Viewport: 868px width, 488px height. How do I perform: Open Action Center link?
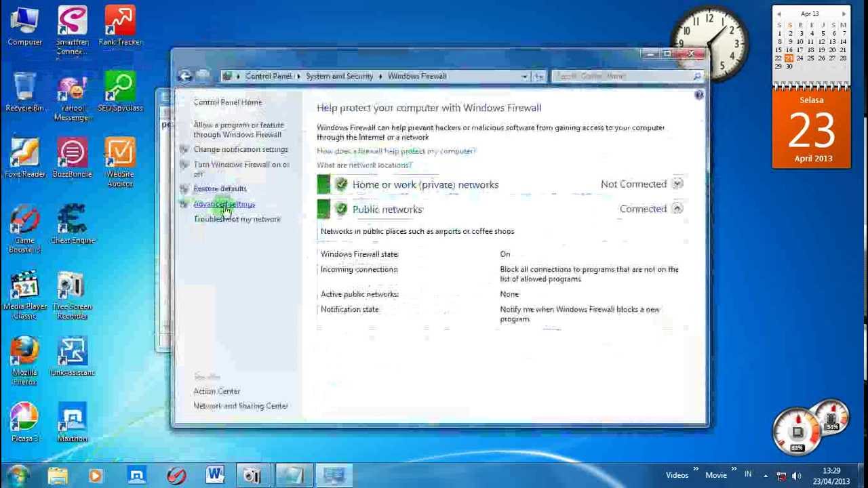click(x=216, y=391)
